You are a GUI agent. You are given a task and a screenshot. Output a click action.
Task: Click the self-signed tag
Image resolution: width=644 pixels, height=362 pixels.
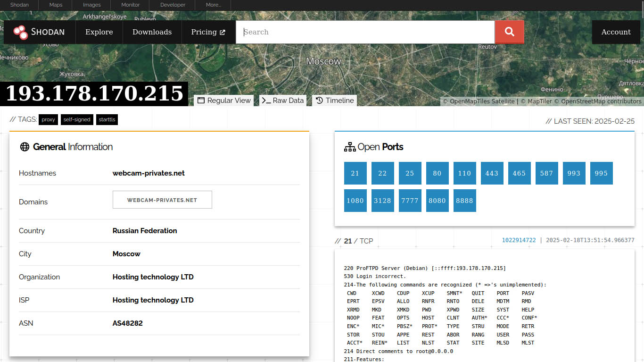tap(76, 119)
